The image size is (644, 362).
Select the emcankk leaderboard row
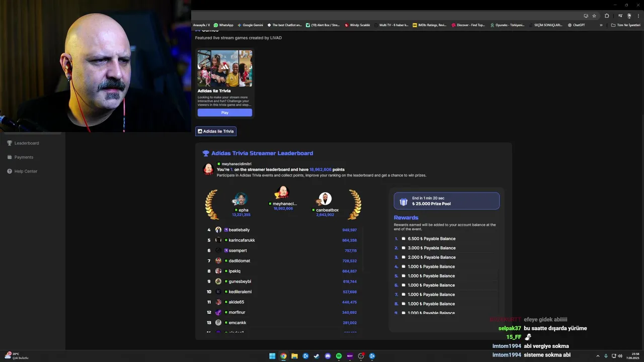(282, 323)
